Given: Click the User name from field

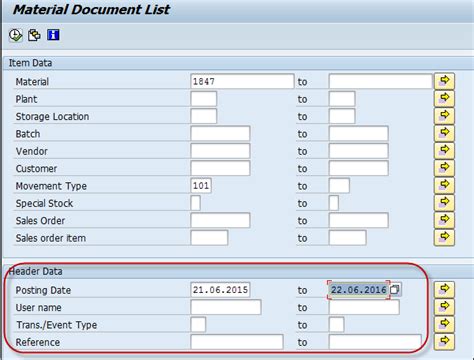Looking at the screenshot, I should point(226,307).
